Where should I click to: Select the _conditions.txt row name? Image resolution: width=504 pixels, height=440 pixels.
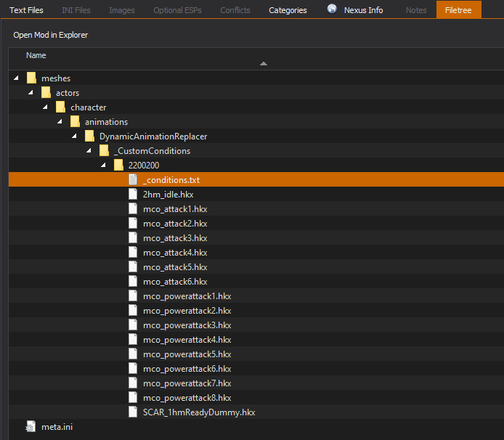coord(171,179)
